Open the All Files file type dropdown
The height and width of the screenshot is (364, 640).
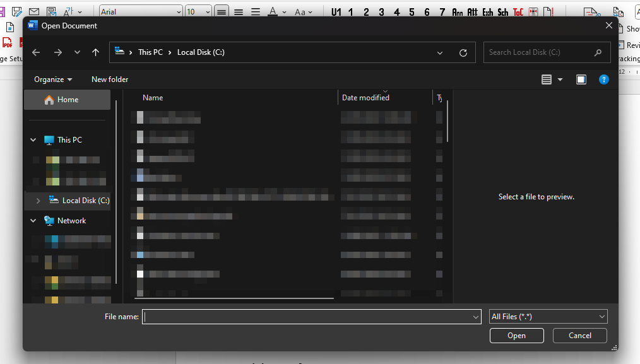547,316
